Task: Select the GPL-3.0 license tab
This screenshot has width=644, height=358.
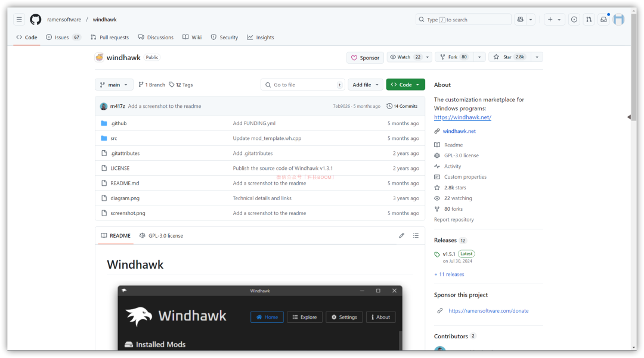Action: [161, 236]
